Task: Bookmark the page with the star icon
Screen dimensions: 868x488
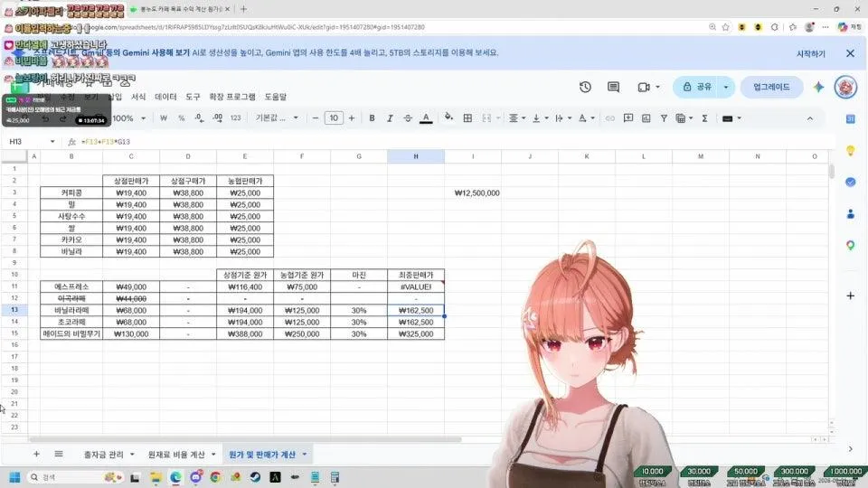Action: point(725,27)
